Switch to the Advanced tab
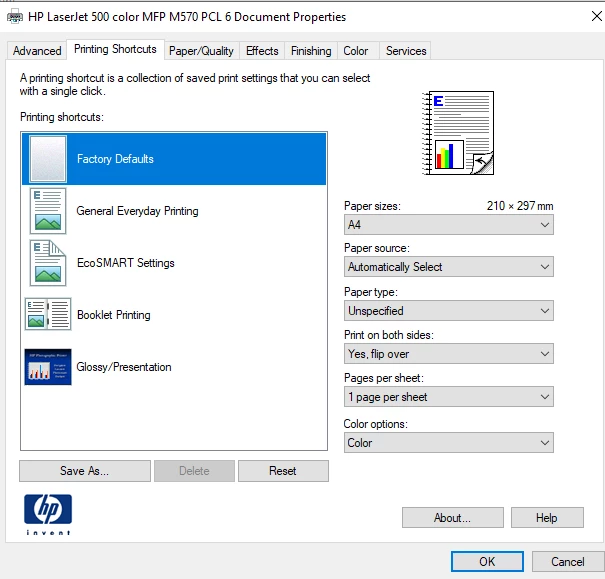The width and height of the screenshot is (605, 579). [x=37, y=51]
